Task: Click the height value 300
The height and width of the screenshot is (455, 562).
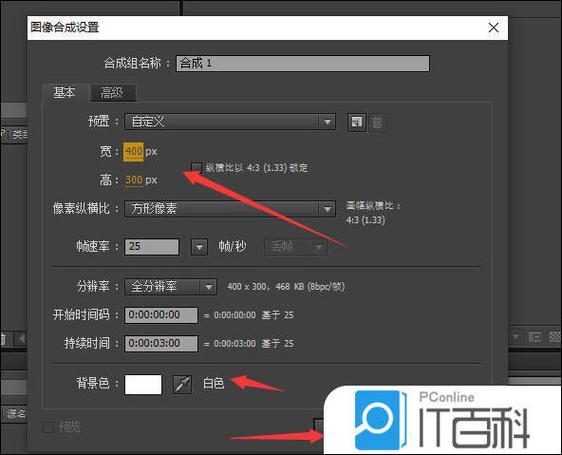Action: pos(134,180)
